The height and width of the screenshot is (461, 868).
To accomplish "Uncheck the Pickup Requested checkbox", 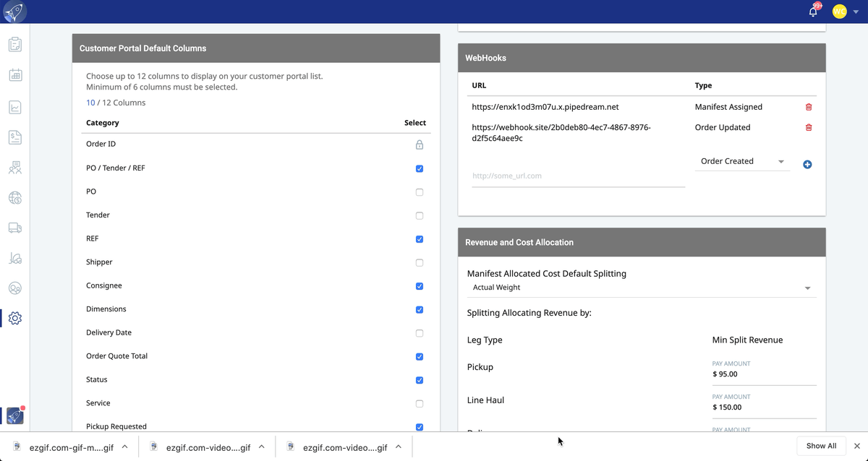I will pyautogui.click(x=420, y=427).
